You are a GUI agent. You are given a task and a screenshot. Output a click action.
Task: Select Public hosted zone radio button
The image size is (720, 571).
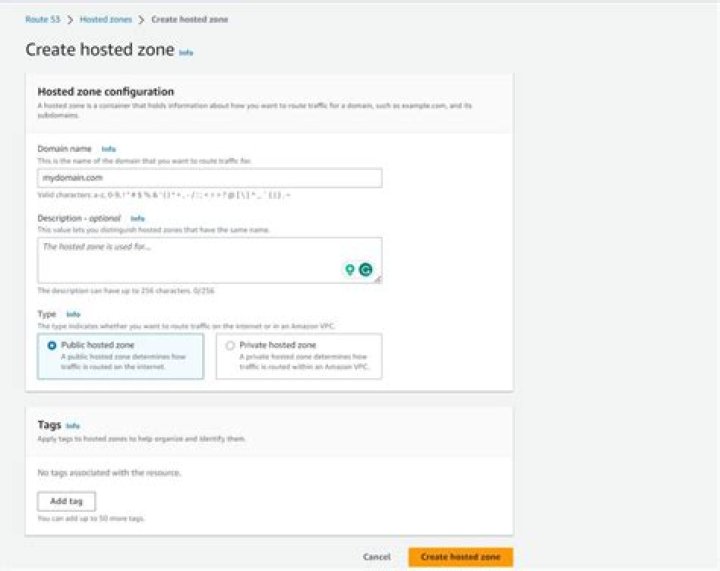coord(51,345)
